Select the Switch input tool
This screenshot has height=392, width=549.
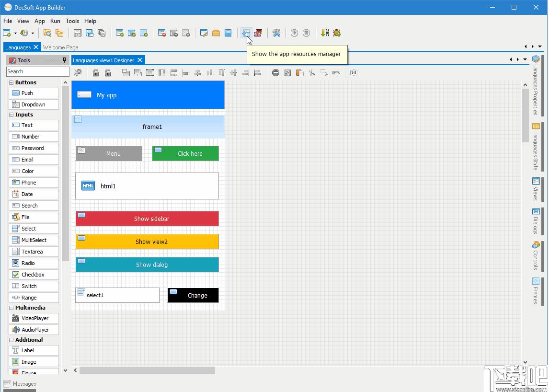point(34,286)
